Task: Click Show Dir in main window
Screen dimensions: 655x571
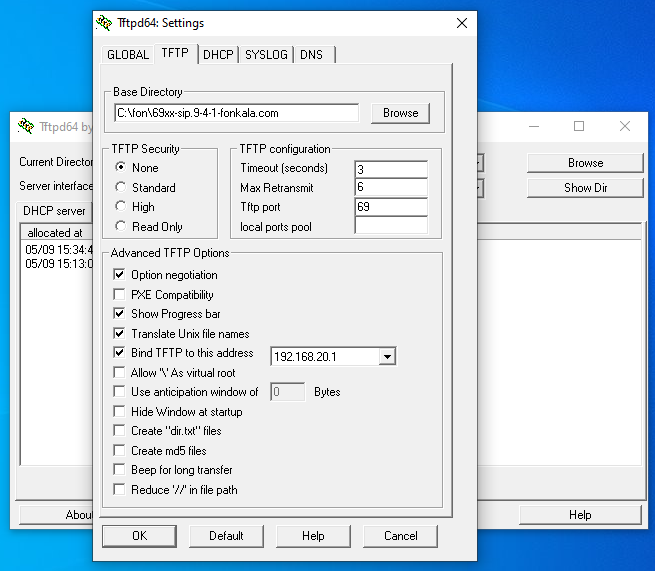Action: point(585,188)
